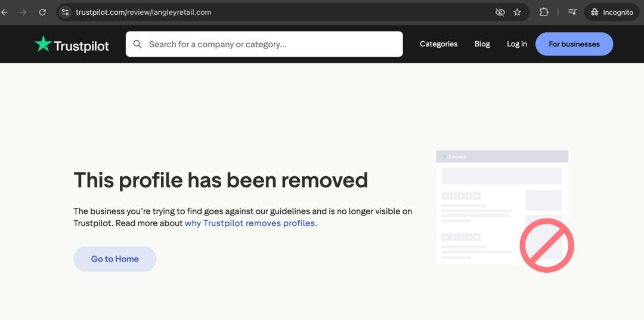Click the Incognito profile indicator
Screen dimensions: 644x320
pyautogui.click(x=612, y=13)
